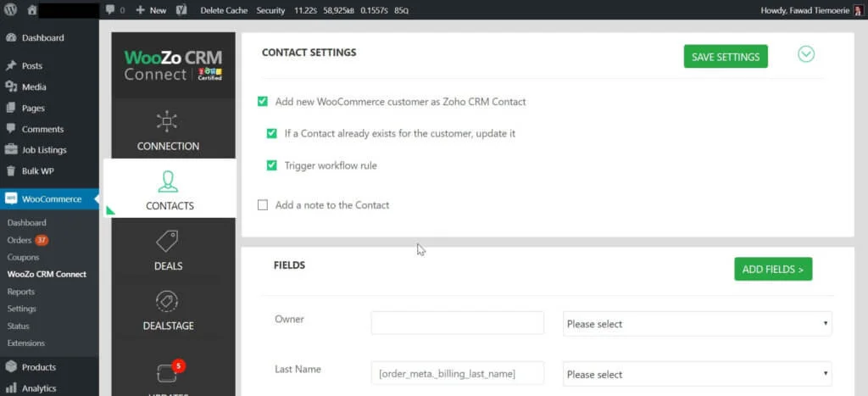Open the Owner Please select dropdown
Screen dimensions: 868x396
(x=697, y=324)
